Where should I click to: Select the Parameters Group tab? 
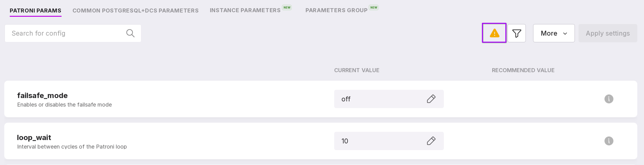tap(336, 10)
